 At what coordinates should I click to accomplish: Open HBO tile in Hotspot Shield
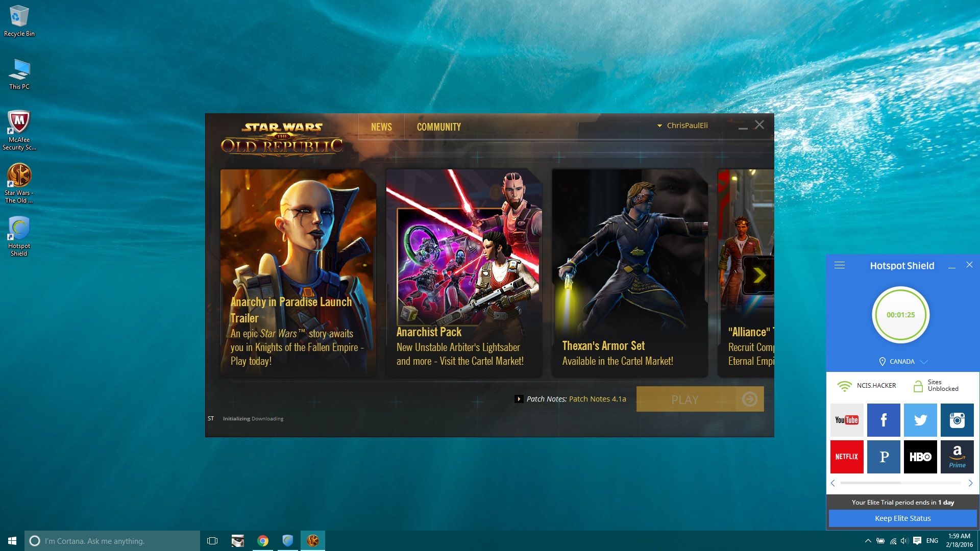920,457
